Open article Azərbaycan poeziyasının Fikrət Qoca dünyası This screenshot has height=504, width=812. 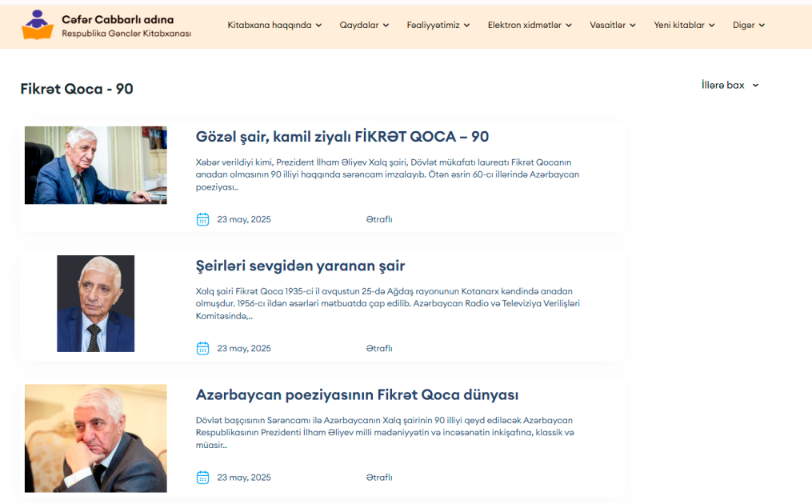(x=357, y=394)
